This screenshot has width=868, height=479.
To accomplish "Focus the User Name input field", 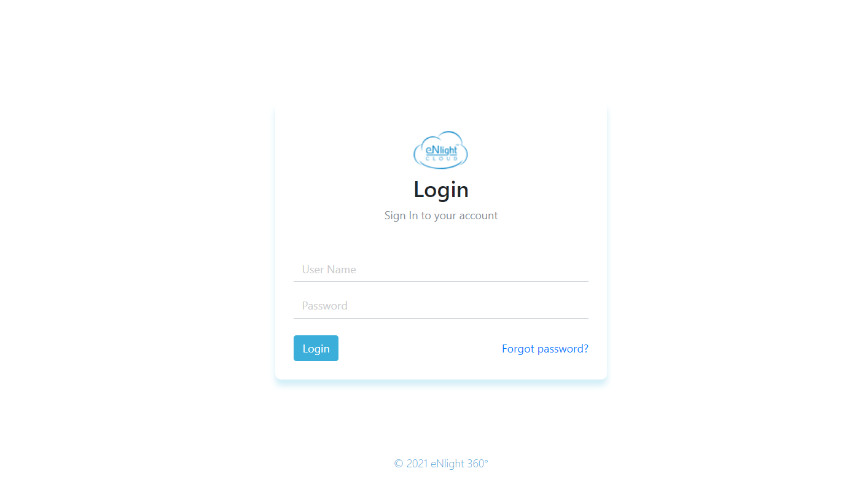I will (441, 270).
